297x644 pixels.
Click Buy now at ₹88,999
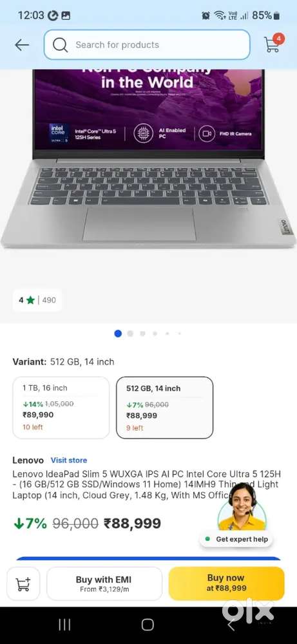(x=226, y=583)
